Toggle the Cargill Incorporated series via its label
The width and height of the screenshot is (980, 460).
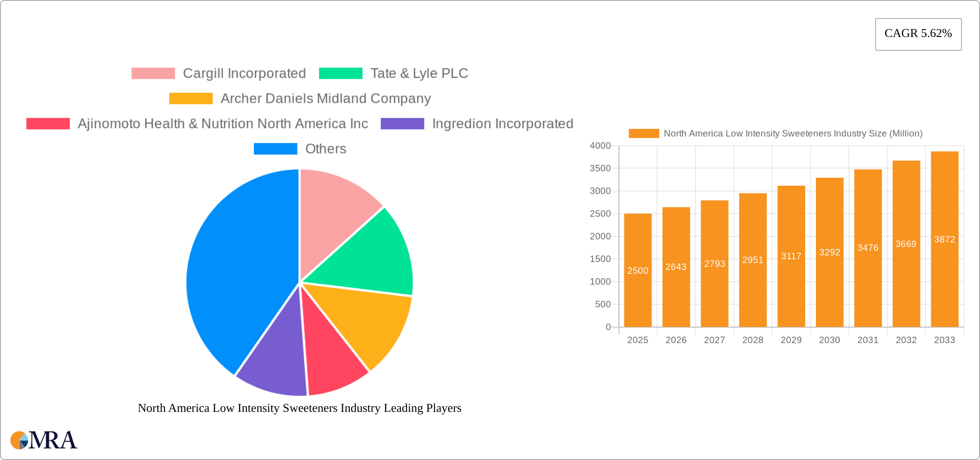(x=245, y=73)
